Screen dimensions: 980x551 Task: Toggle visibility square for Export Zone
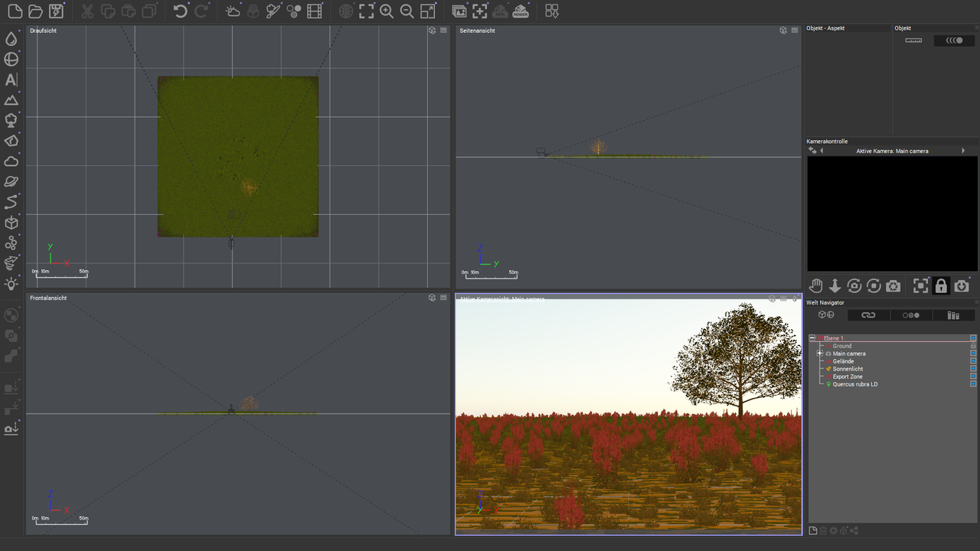tap(973, 377)
